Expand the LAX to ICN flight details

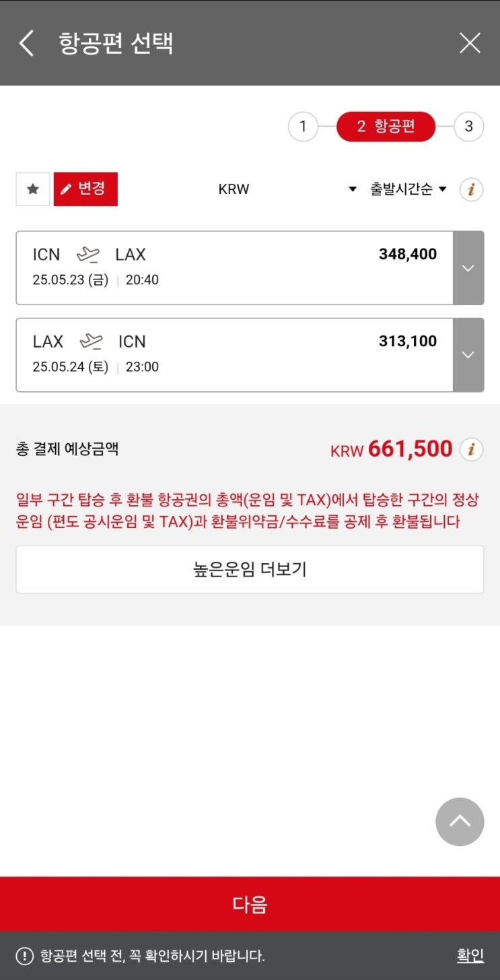coord(468,355)
